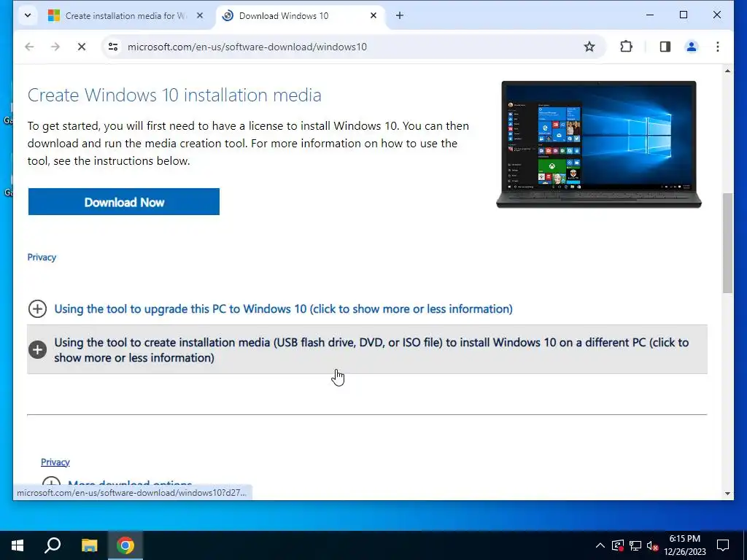Viewport: 747px width, 560px height.
Task: Close the Download Windows 10 tab
Action: [373, 16]
